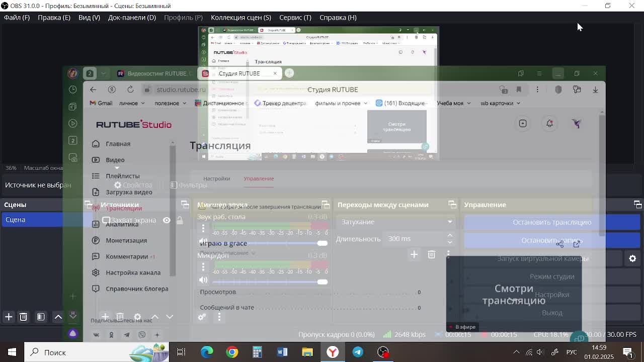Screen dimensions: 644x362
Task: Expand the фильмы и прочее bookmarks folder
Action: (x=341, y=103)
